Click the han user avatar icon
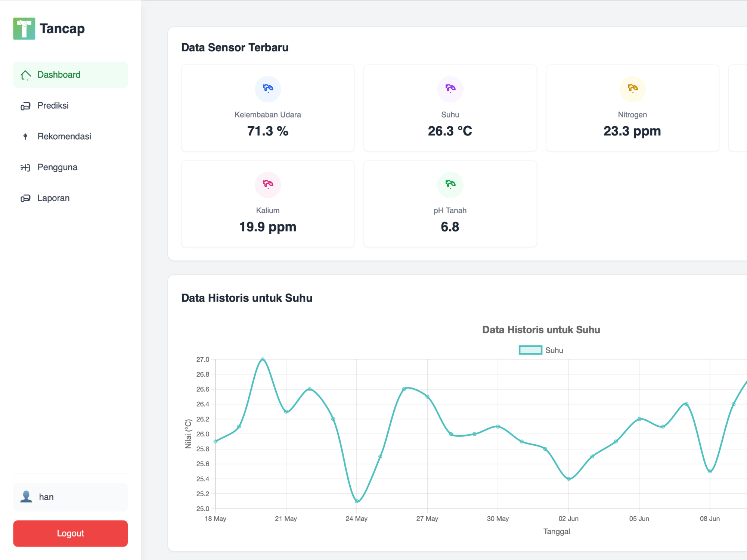Screen dimensions: 747x560 (26, 497)
